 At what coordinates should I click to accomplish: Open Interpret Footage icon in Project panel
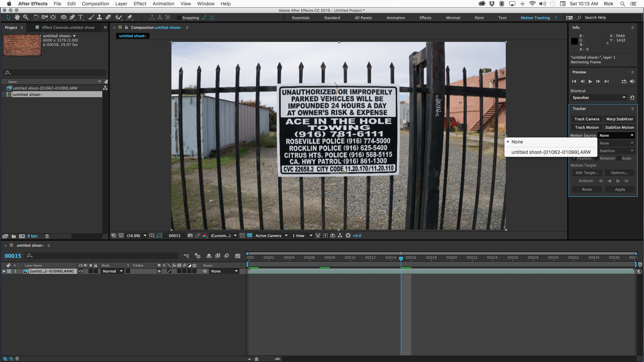[5, 236]
